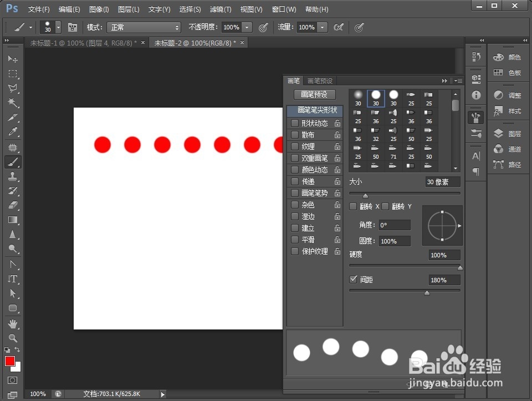Open the Character panel icon
The height and width of the screenshot is (401, 532).
476,156
